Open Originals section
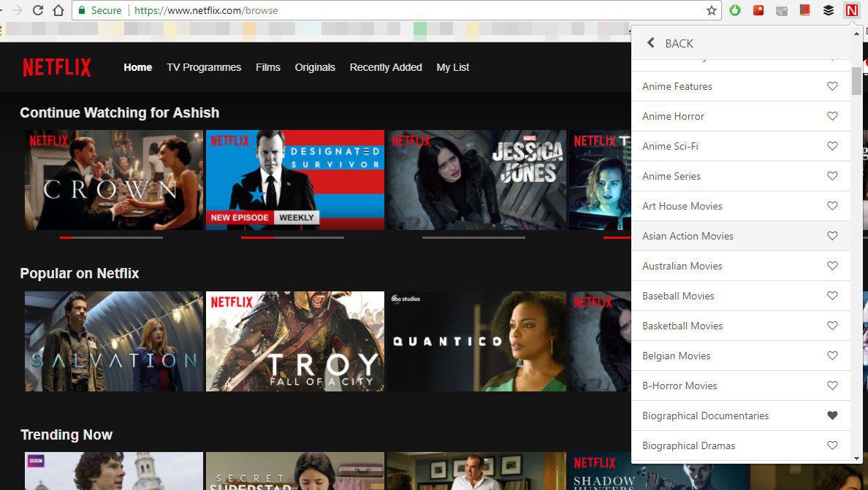868x490 pixels. (315, 67)
